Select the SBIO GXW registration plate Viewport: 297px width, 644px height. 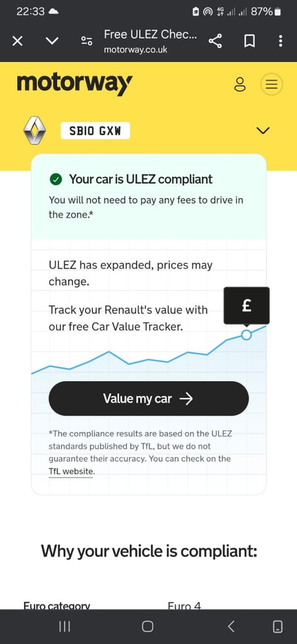pyautogui.click(x=95, y=131)
